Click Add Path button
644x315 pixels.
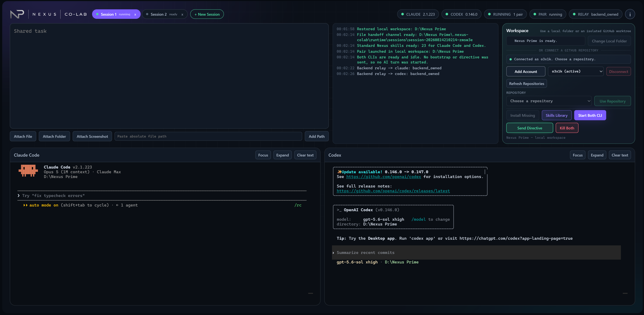[316, 136]
